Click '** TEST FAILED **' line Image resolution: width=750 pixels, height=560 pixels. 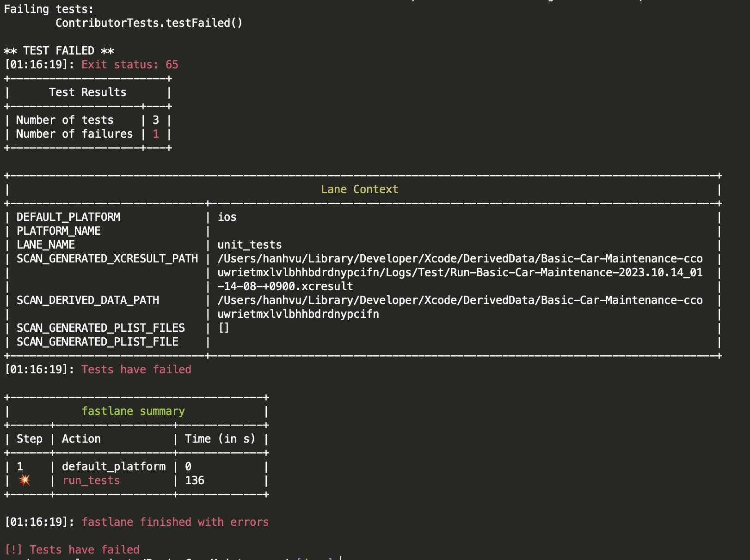pyautogui.click(x=59, y=51)
